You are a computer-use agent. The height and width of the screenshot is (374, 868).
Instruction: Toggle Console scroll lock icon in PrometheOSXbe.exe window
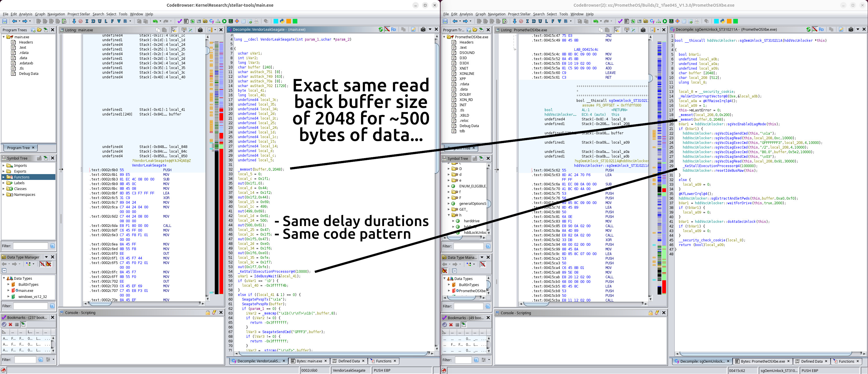[651, 313]
